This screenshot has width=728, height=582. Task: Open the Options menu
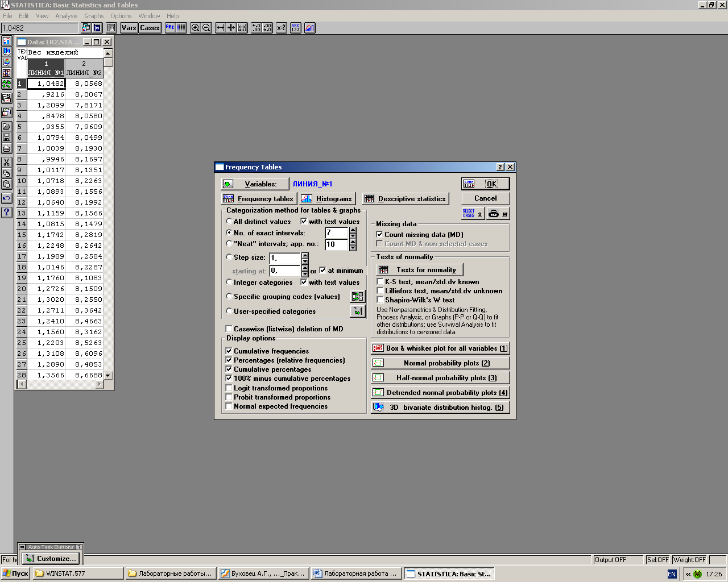121,16
